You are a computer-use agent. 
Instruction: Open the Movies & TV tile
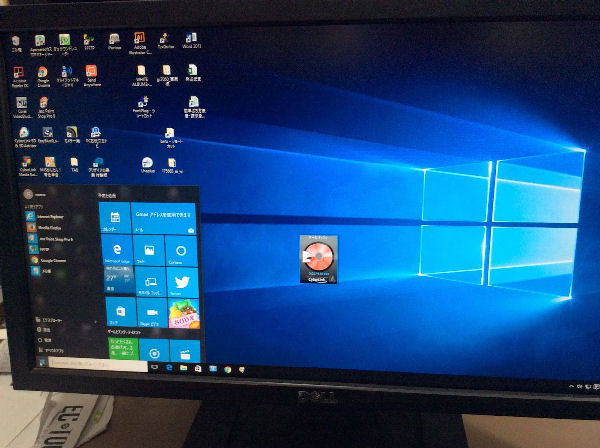click(185, 351)
